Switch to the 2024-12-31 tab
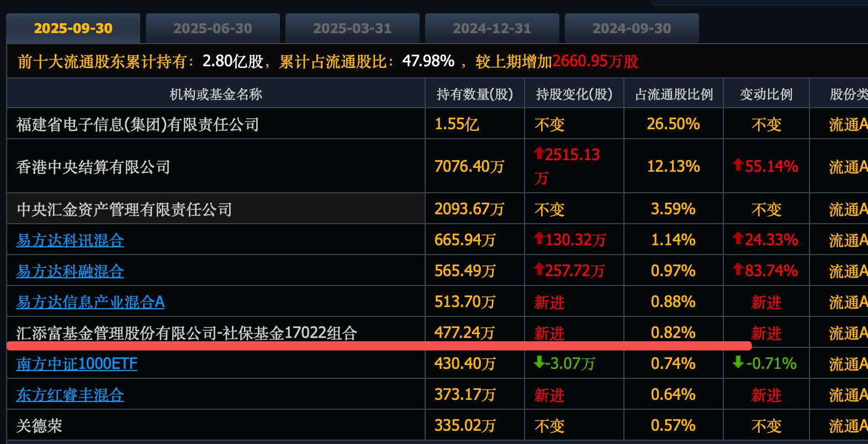The height and width of the screenshot is (444, 868). point(492,28)
